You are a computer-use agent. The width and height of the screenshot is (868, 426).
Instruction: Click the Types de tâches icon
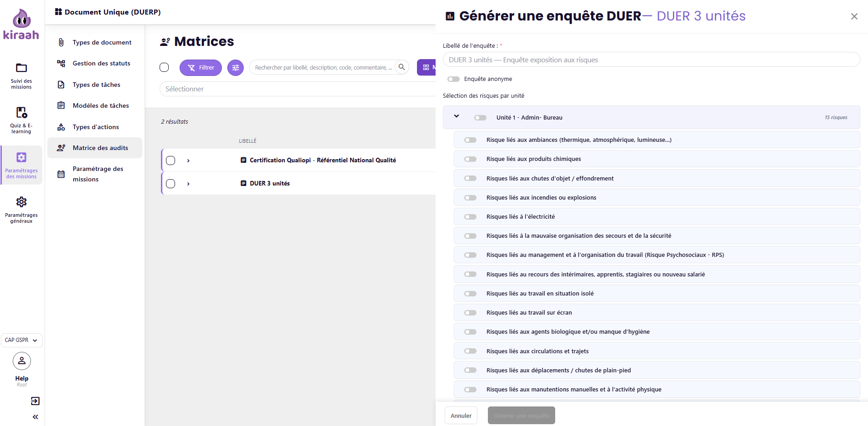(x=61, y=85)
